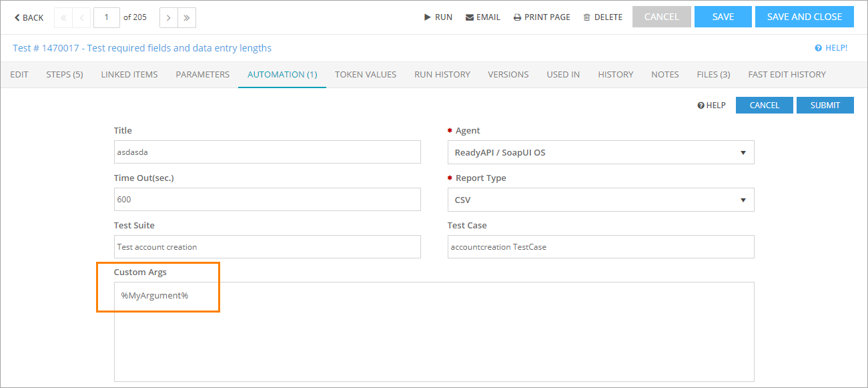Select the Files (3) tab
Viewport: 868px width, 388px height.
(713, 74)
